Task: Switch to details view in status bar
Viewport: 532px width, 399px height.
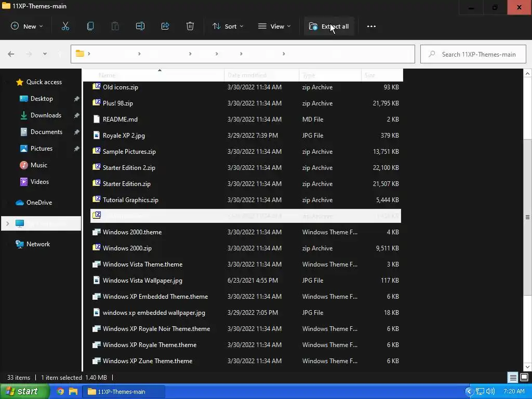Action: click(x=513, y=377)
